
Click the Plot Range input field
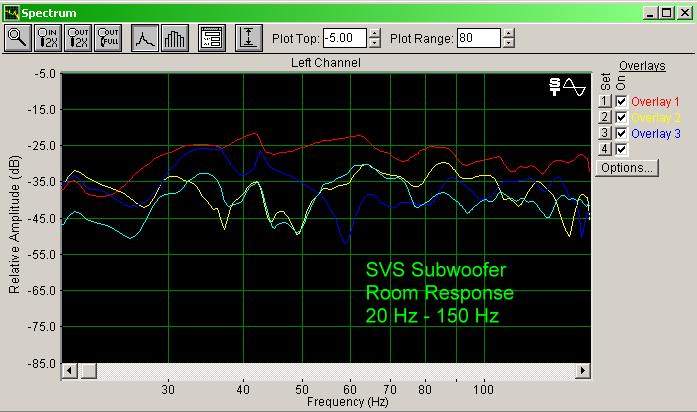[x=478, y=39]
